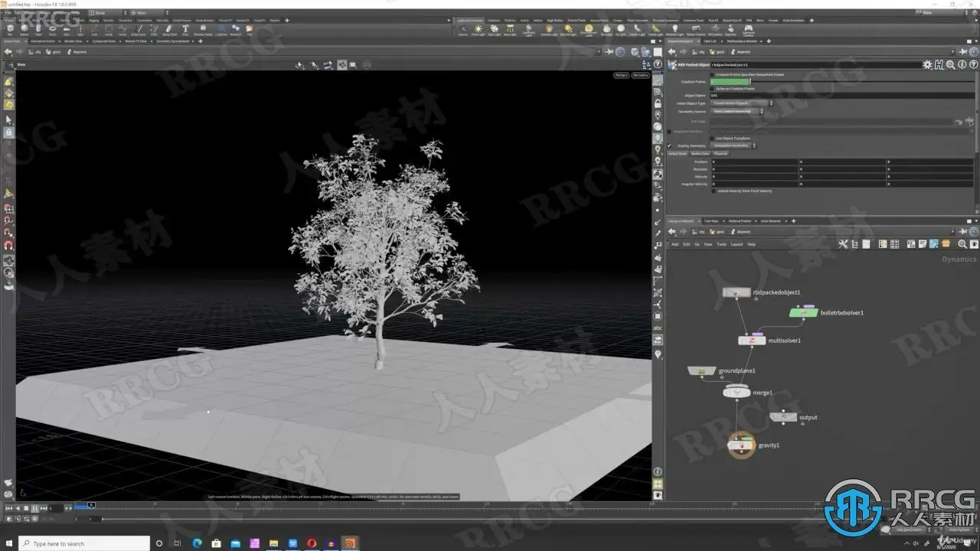The image size is (980, 551).
Task: Select the Box shelf tool
Action: click(10, 30)
